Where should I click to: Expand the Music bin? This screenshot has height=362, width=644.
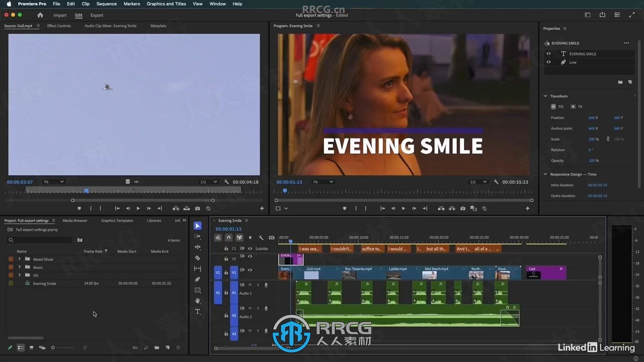[20, 267]
